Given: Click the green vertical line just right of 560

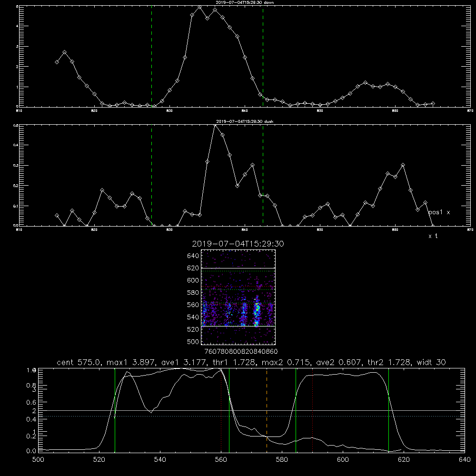Looking at the screenshot, I should [x=229, y=410].
